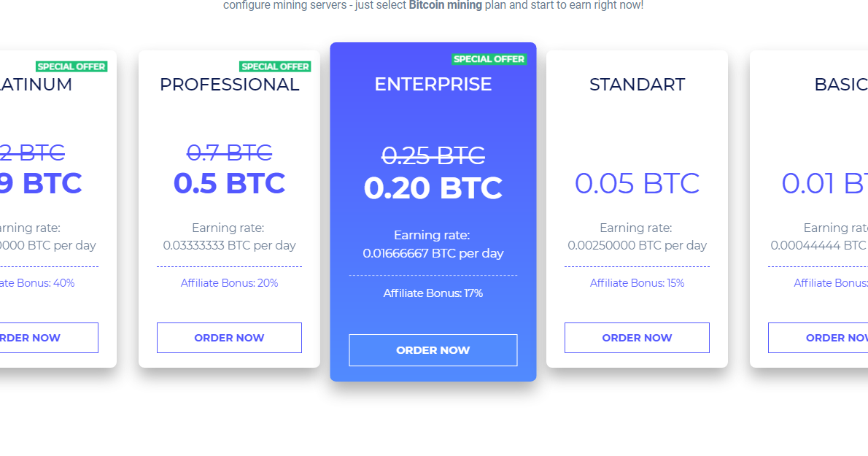The image size is (868, 456).
Task: Click the SPECIAL OFFER badge on PROFESSIONAL
Action: tap(276, 66)
